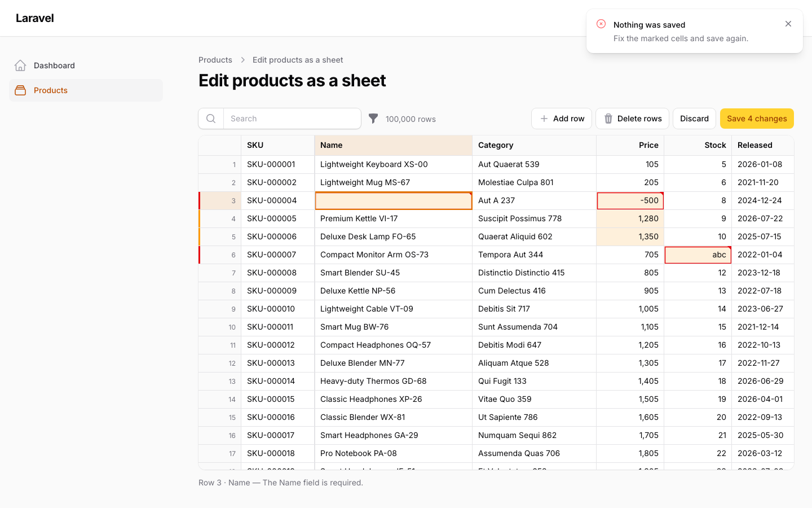Select the SKU column header
The height and width of the screenshot is (508, 812).
278,145
